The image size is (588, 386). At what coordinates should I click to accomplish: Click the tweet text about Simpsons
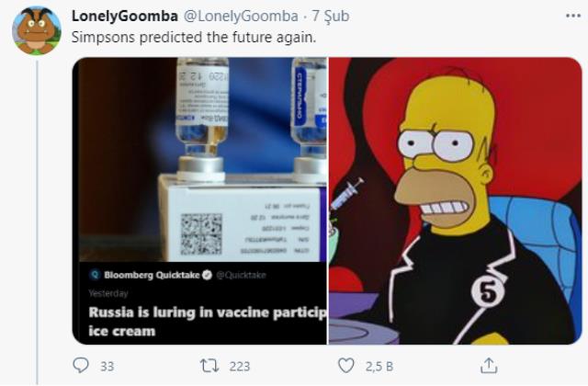point(194,37)
